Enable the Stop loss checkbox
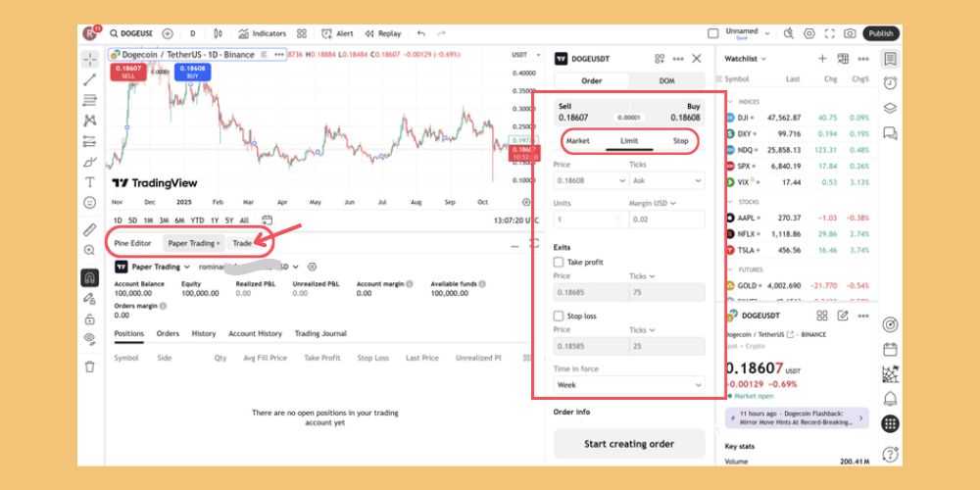The width and height of the screenshot is (980, 490). pos(559,317)
